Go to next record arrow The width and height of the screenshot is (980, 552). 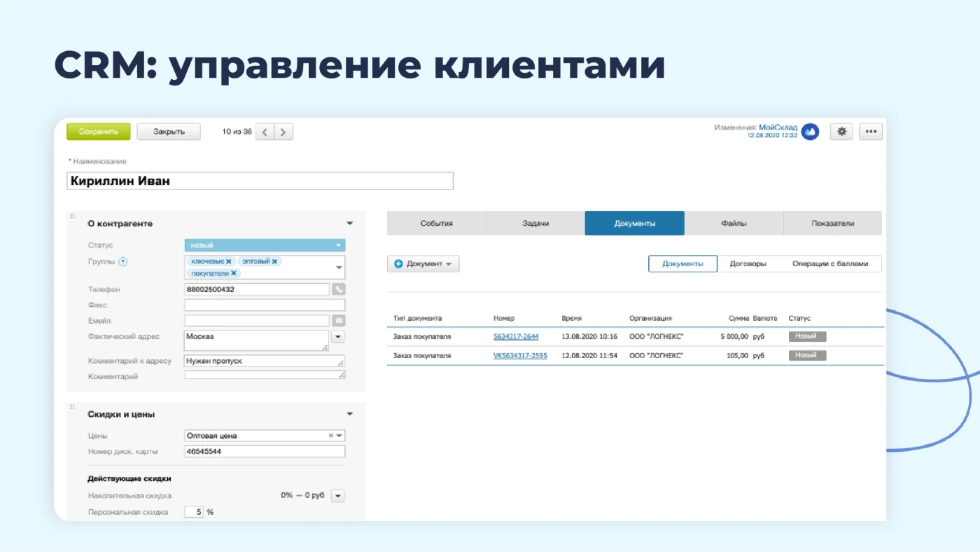coord(283,132)
